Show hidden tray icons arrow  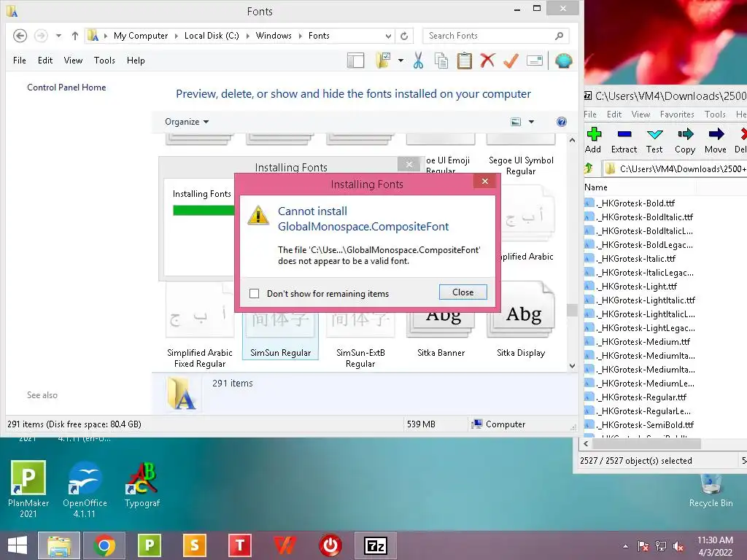625,546
